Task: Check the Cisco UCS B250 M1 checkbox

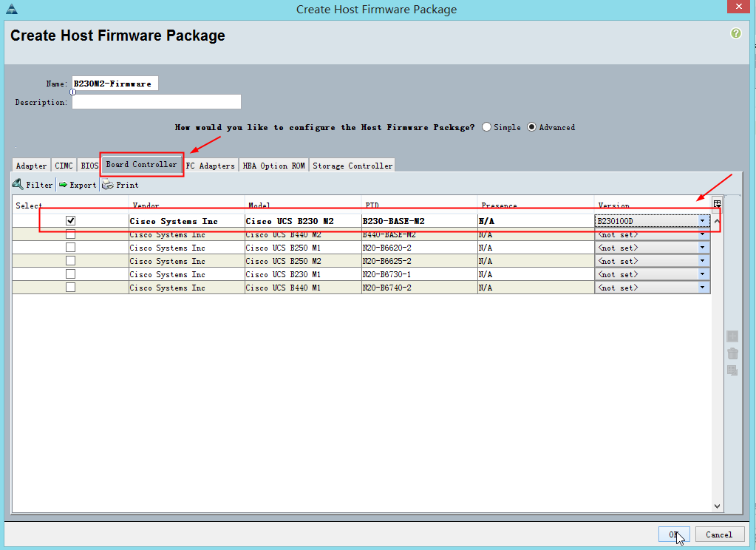Action: pos(70,248)
